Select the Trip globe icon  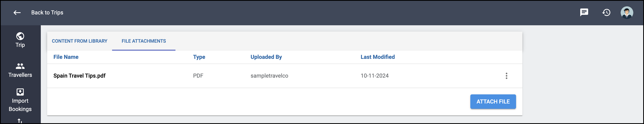click(x=20, y=36)
